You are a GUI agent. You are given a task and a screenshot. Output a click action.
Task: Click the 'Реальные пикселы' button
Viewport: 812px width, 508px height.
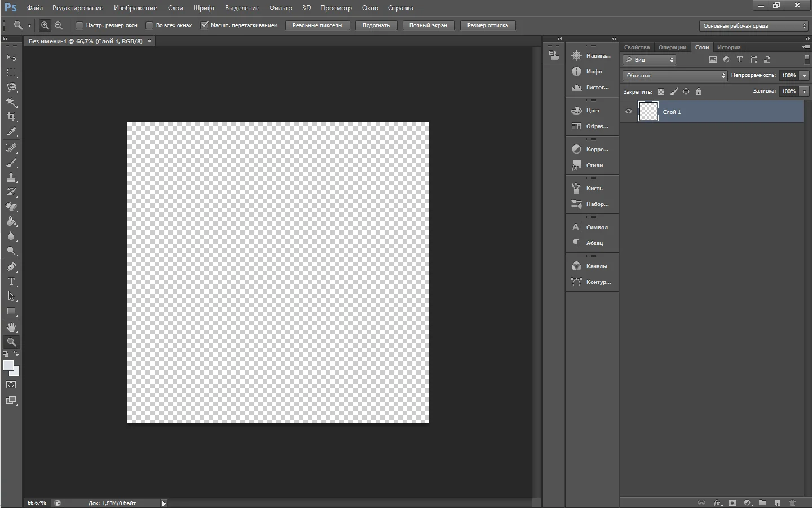(x=317, y=25)
